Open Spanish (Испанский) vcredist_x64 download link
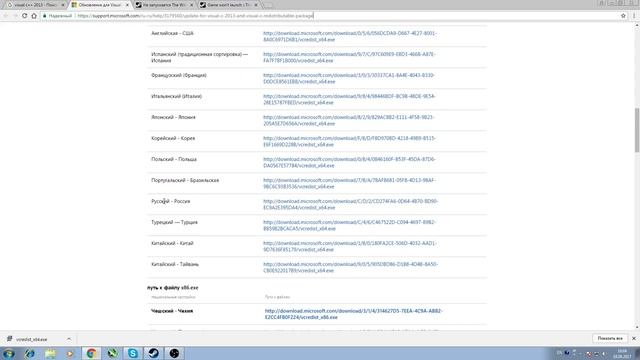Image resolution: width=640 pixels, height=360 pixels. 349,57
